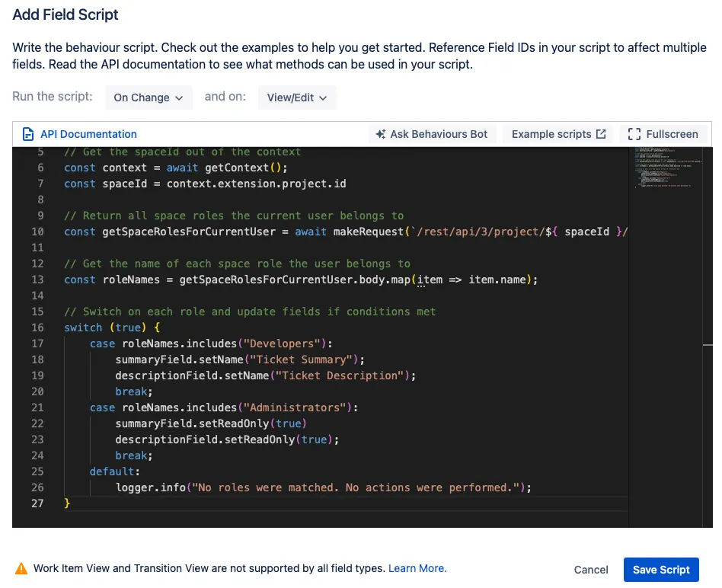
Task: Click the 'const spaceId' code line
Action: (205, 184)
